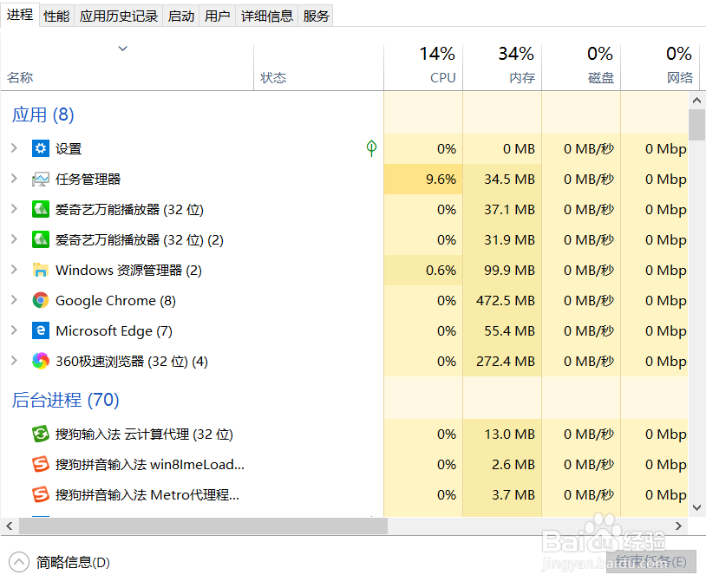Expand the 设置 process row
The width and height of the screenshot is (706, 588).
14,147
